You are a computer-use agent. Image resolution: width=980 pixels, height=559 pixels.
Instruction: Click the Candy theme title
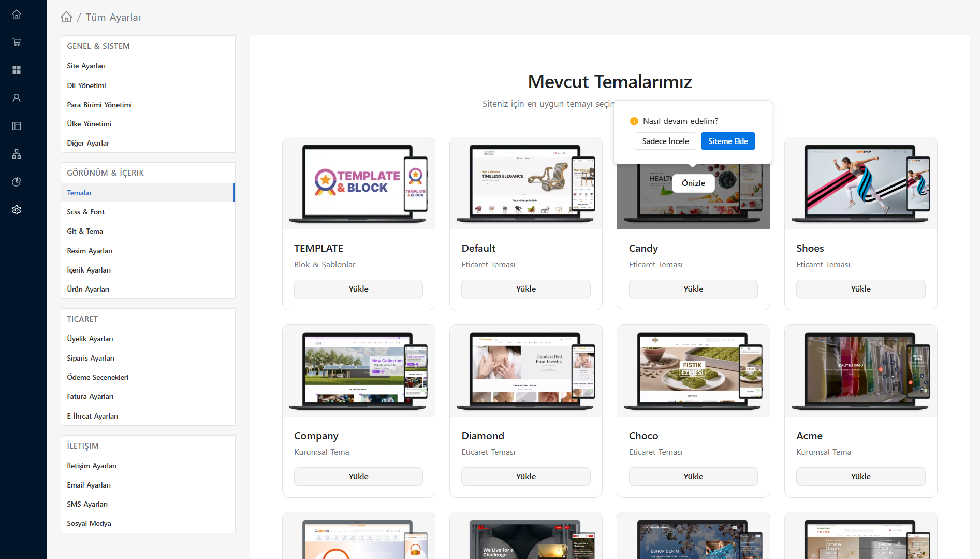(643, 248)
